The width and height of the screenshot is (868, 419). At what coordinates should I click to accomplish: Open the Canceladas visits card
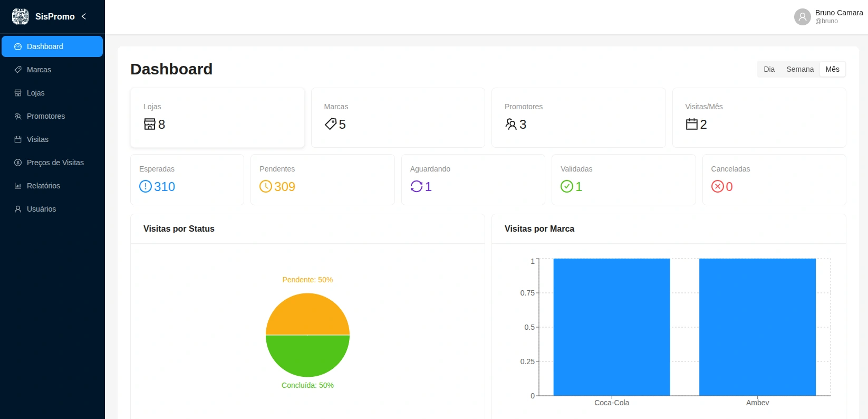pyautogui.click(x=774, y=179)
